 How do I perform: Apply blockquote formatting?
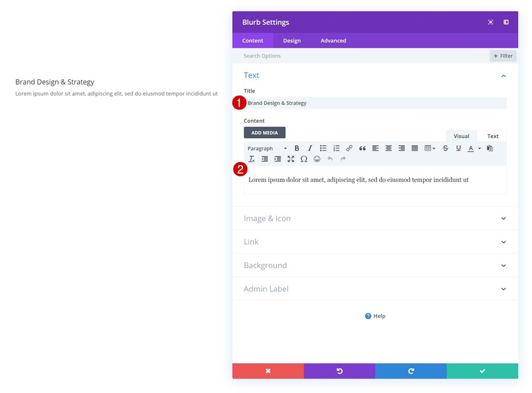tap(362, 148)
